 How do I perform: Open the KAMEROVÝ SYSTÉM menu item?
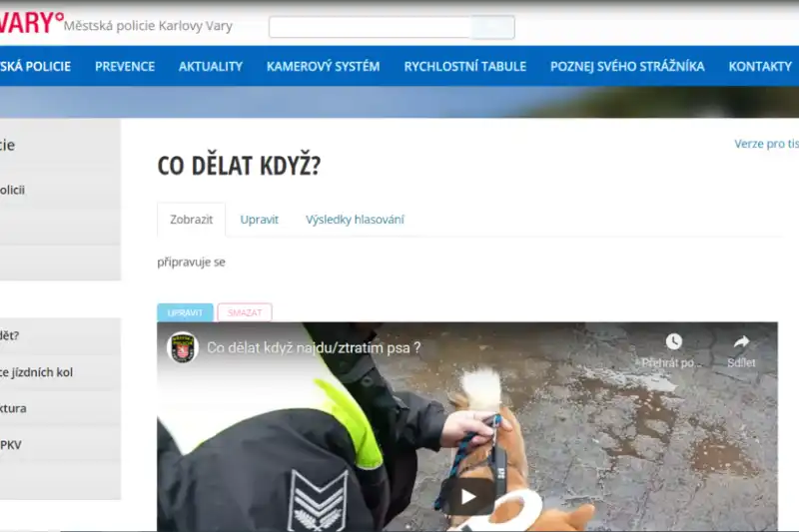pyautogui.click(x=323, y=66)
